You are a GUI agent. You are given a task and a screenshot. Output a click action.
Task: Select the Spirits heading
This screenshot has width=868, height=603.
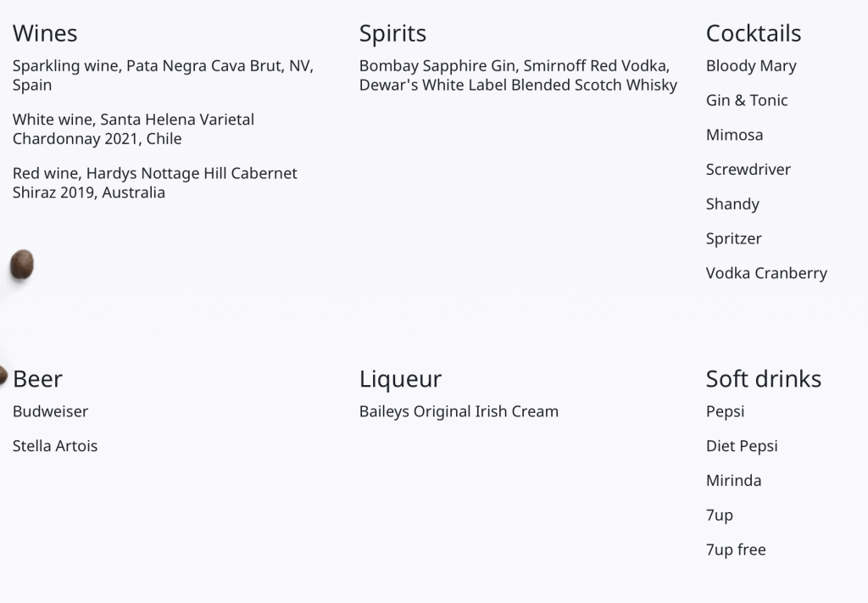point(392,34)
